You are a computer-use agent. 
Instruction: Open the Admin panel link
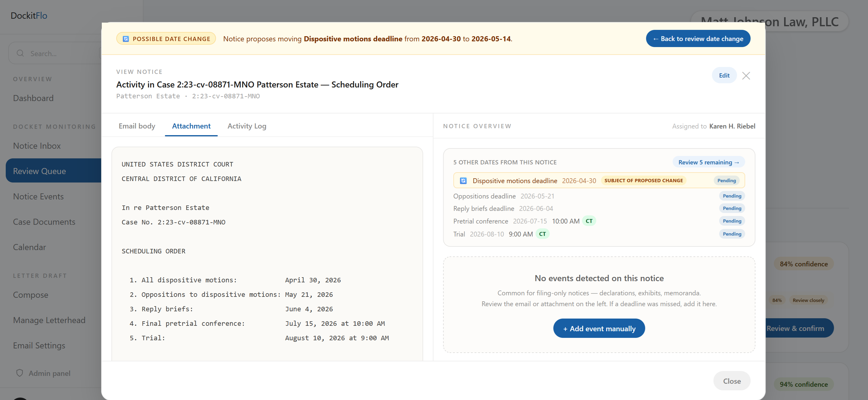[x=44, y=373]
